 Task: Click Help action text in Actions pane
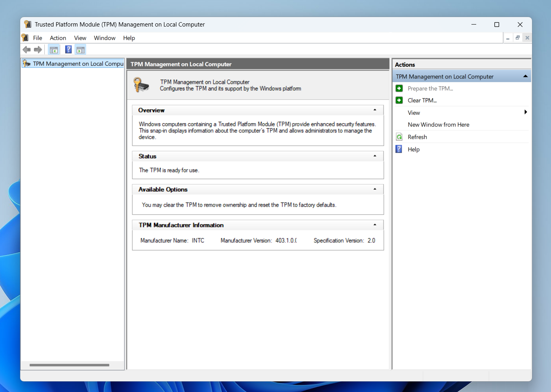tap(414, 149)
